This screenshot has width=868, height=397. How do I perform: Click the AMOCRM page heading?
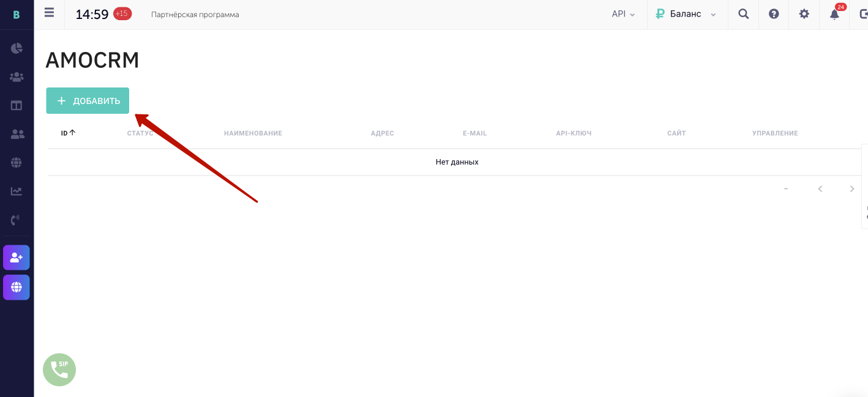coord(92,60)
